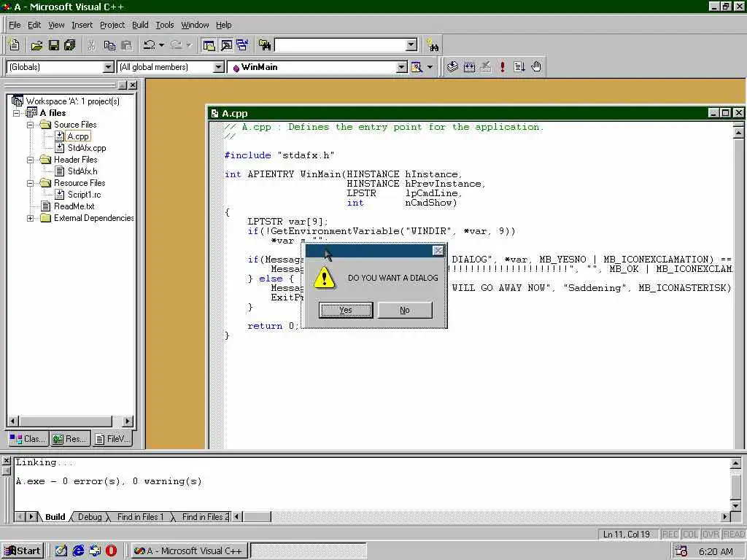Viewport: 747px width, 560px height.
Task: Open the File menu
Action: 15,25
